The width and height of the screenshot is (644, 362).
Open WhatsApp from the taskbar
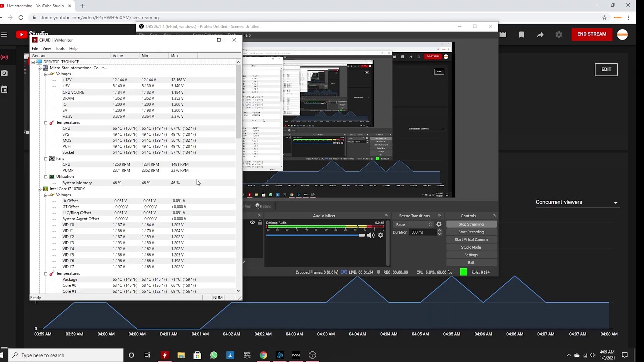(214, 355)
